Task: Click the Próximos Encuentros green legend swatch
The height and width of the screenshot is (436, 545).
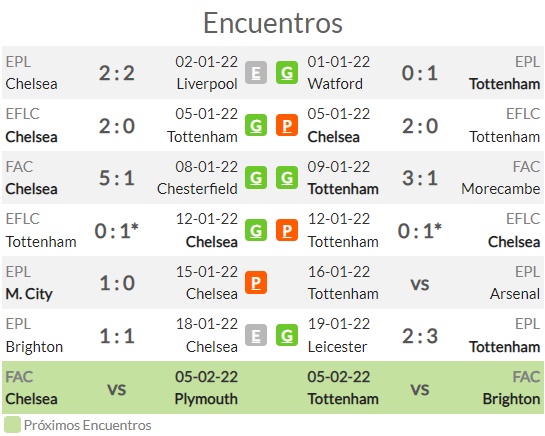Action: tap(12, 425)
